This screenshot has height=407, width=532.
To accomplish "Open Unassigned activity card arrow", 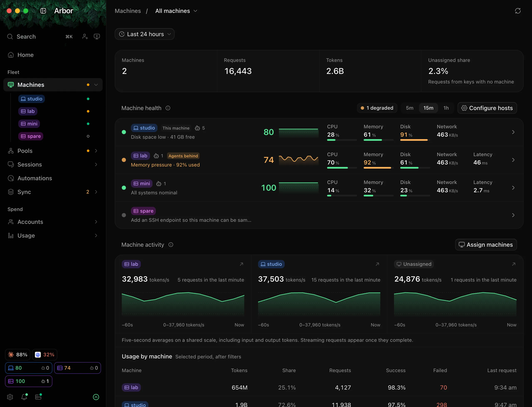I will coord(514,264).
